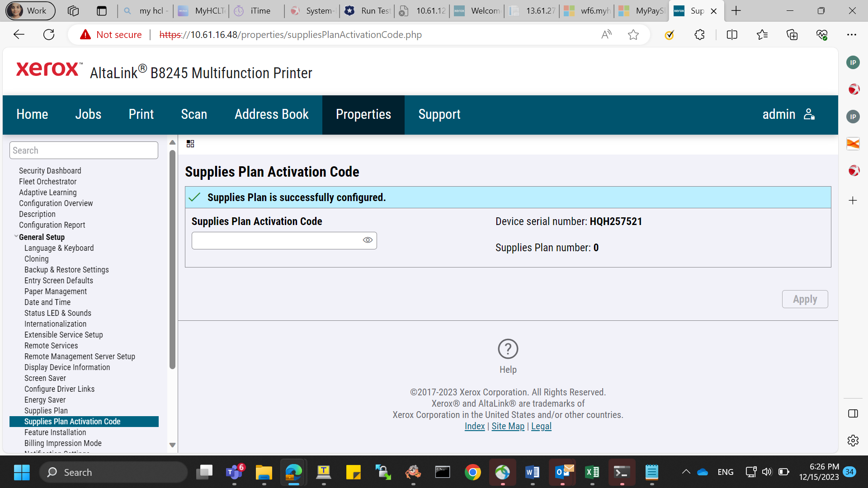Toggle activation code visibility eye icon
The image size is (868, 488).
tap(368, 240)
